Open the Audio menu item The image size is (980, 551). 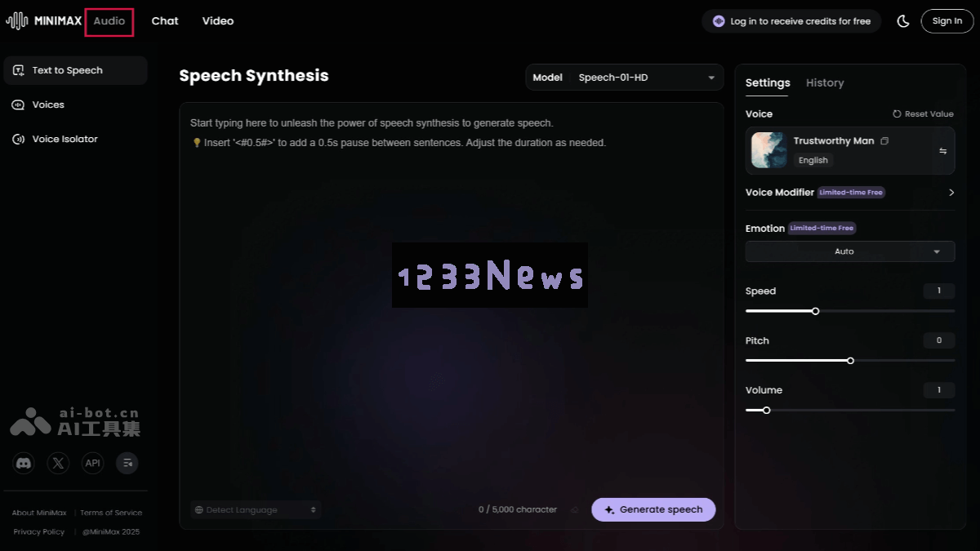[x=109, y=21]
